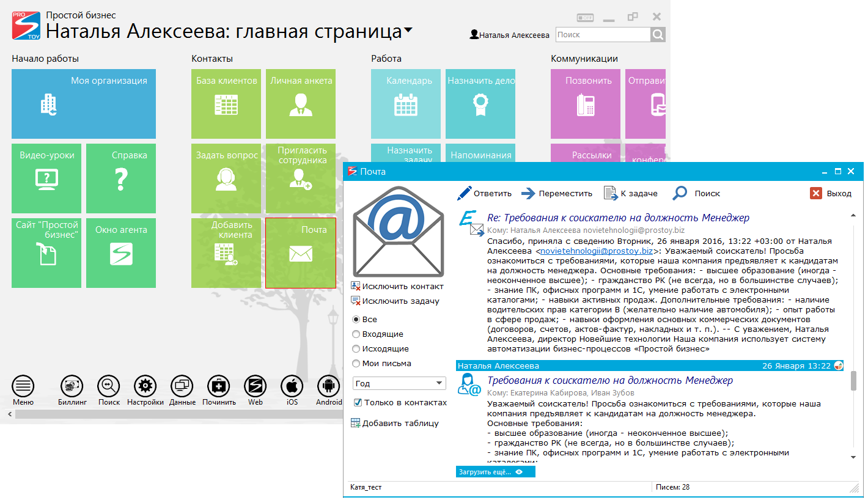Open the Задать вопрос tile
This screenshot has width=868, height=500.
click(226, 178)
